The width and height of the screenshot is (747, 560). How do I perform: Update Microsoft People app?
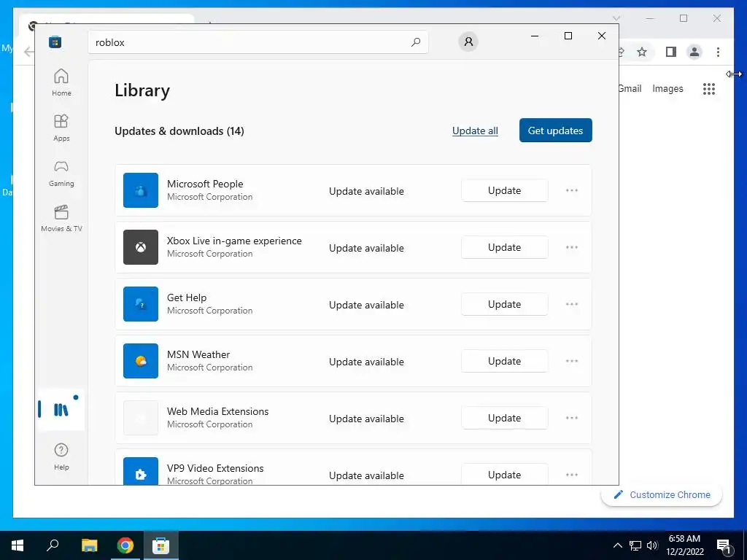pos(505,190)
